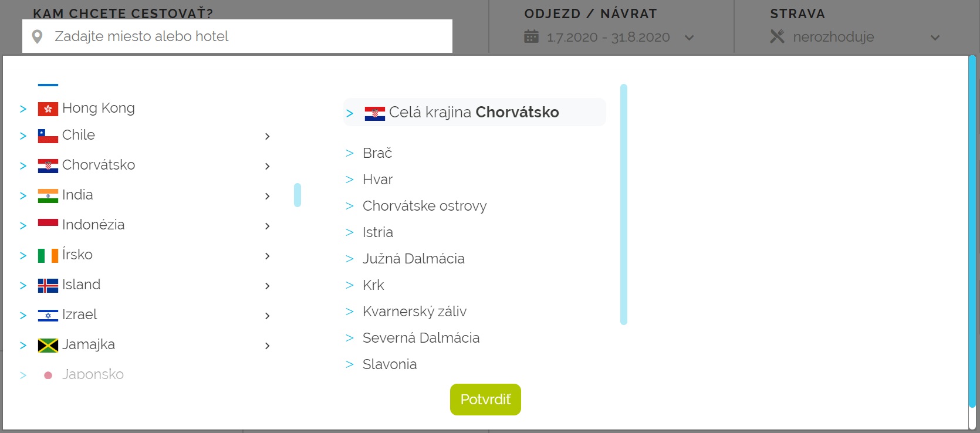
Task: Expand the Indonézia regions chevron
Action: click(x=267, y=226)
